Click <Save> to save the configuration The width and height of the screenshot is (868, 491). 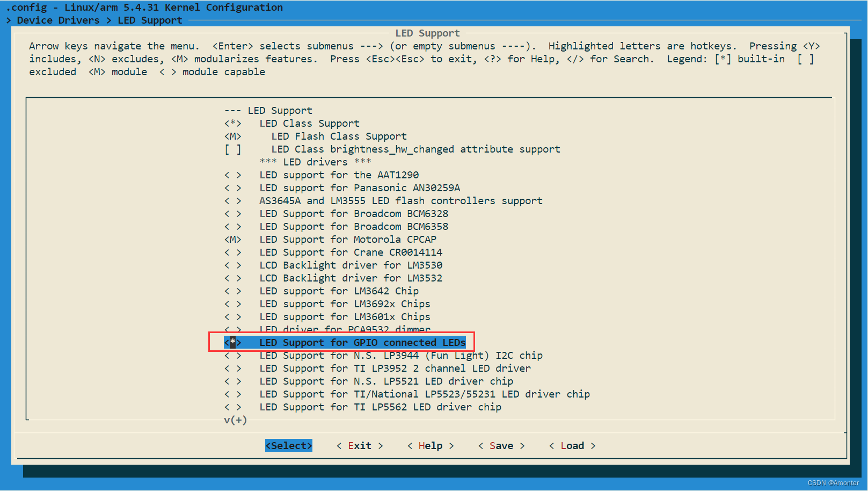pyautogui.click(x=501, y=445)
